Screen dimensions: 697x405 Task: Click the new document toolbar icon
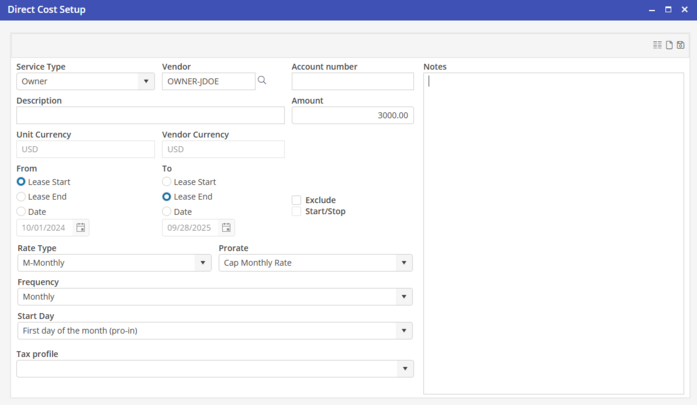669,45
